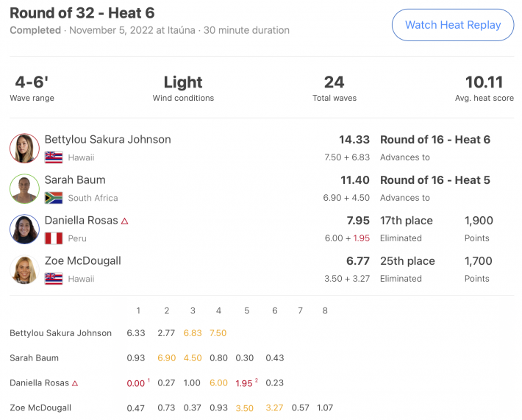Open Bettylou Sakura Johnson athlete name link

pos(107,139)
